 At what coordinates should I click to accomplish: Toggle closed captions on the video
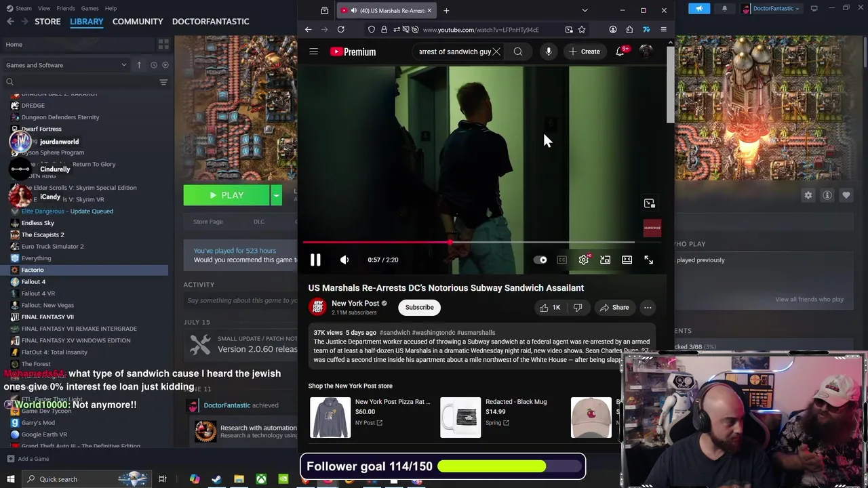coord(561,260)
